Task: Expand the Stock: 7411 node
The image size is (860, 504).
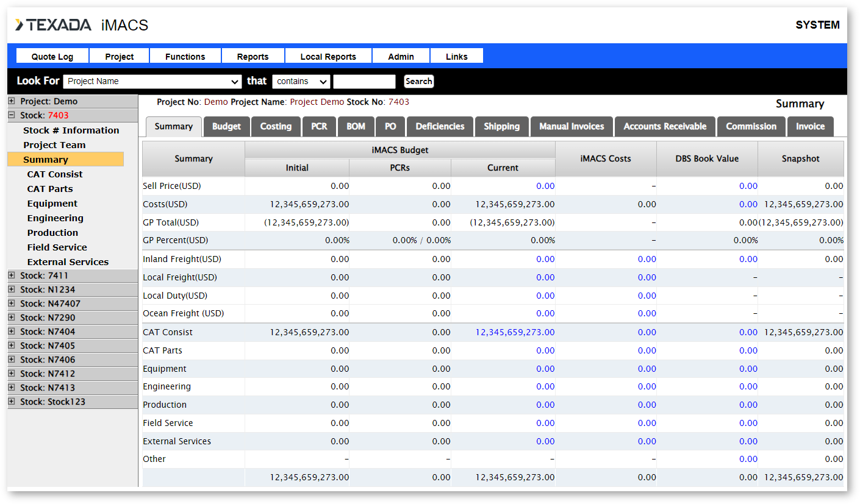Action: pos(12,275)
